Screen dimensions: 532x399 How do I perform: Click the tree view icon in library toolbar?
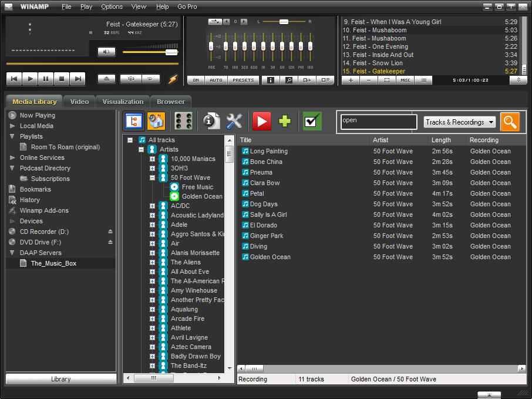[x=134, y=121]
